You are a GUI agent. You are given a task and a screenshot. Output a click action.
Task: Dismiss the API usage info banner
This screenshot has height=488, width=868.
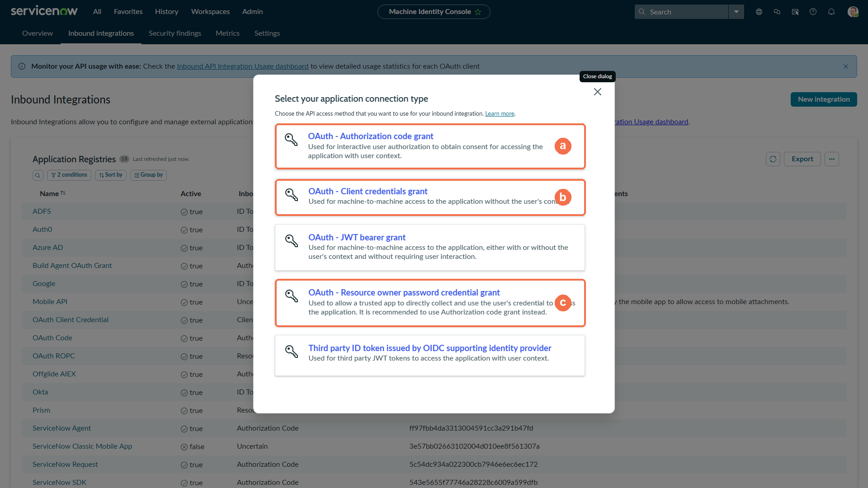tap(845, 66)
